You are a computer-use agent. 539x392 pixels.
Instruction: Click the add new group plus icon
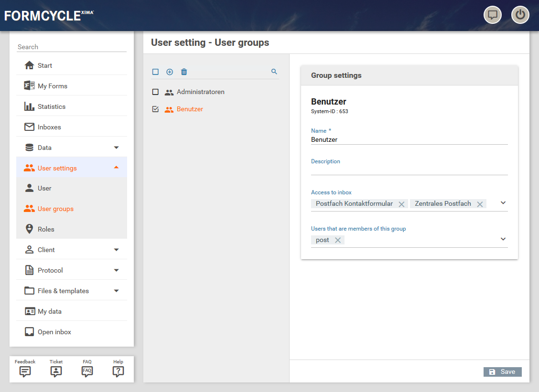click(170, 72)
